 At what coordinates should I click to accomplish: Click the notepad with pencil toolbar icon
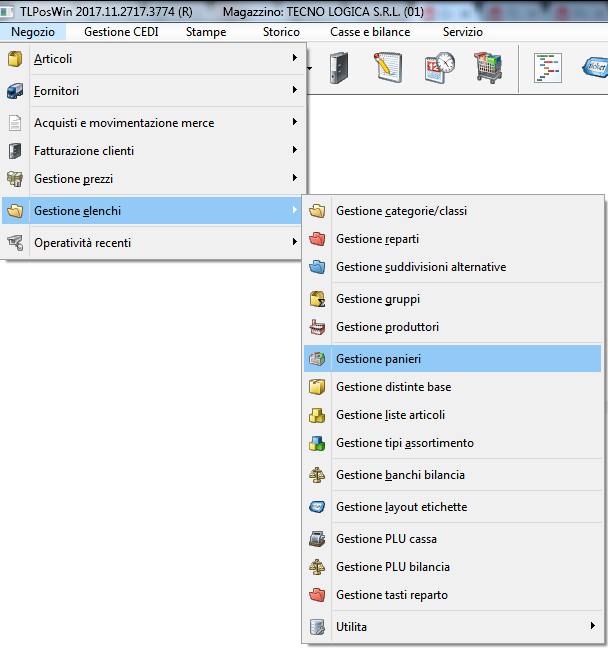tap(389, 68)
